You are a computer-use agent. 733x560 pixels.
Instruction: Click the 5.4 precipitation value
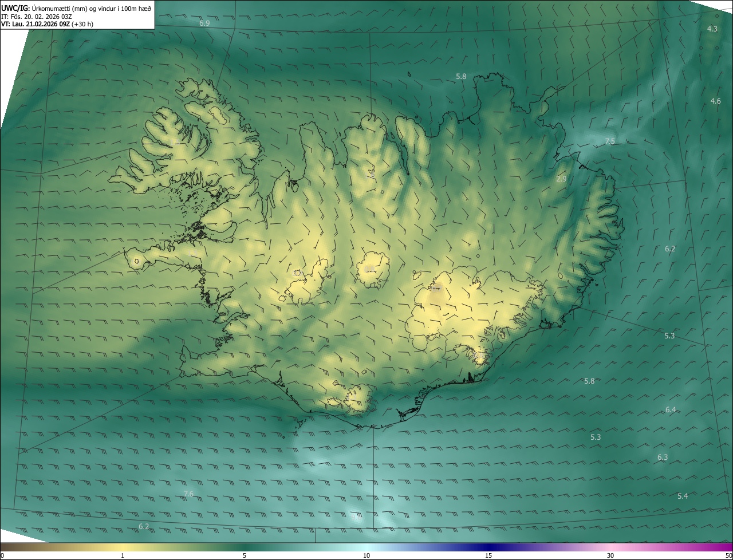683,496
